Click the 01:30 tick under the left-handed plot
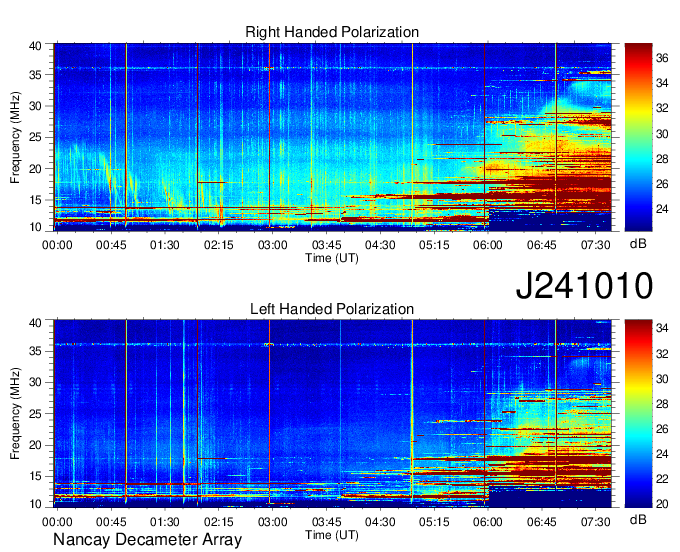The image size is (680, 552). tap(165, 522)
